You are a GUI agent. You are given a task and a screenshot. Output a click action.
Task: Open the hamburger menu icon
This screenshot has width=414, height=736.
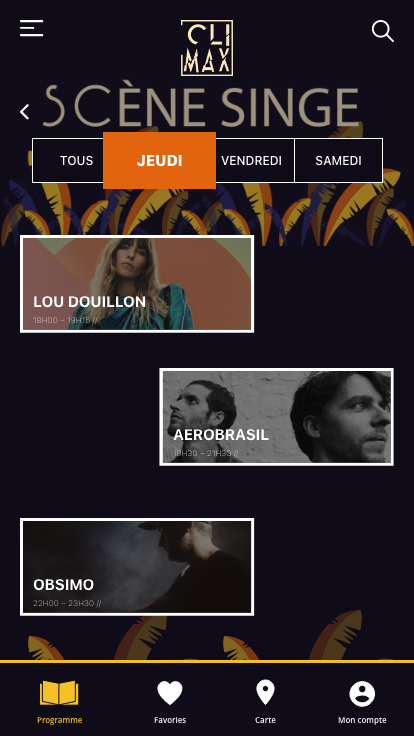[x=31, y=28]
